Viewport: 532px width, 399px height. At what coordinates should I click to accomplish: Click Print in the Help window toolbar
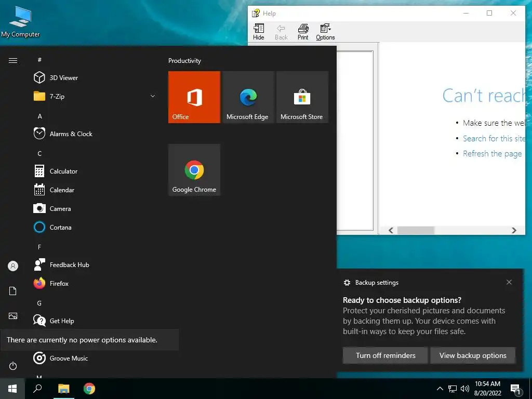tap(303, 32)
